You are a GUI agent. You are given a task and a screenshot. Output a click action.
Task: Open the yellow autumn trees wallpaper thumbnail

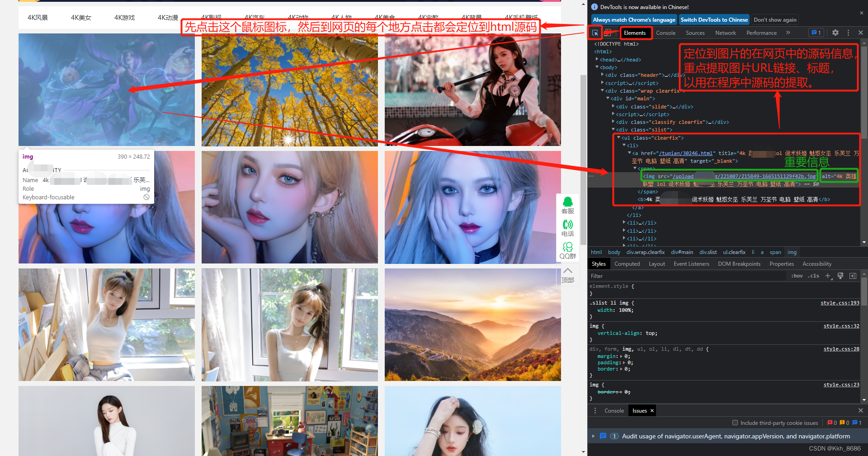tap(290, 90)
